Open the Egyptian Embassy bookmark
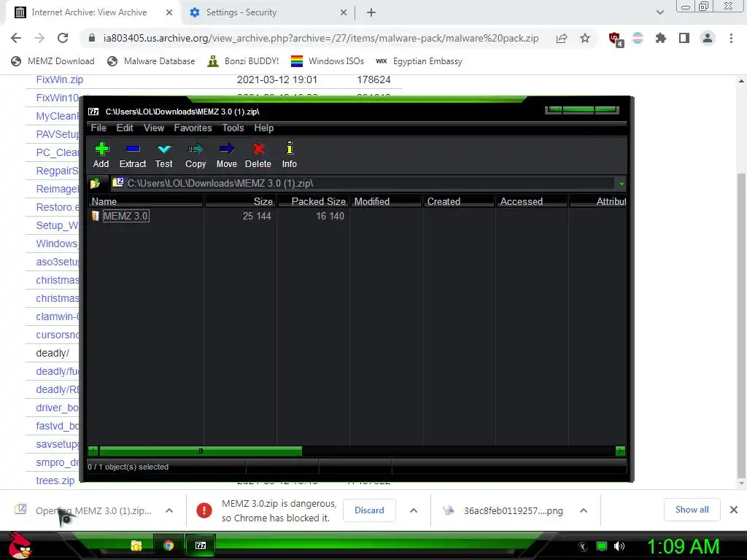747x560 pixels. [x=419, y=61]
